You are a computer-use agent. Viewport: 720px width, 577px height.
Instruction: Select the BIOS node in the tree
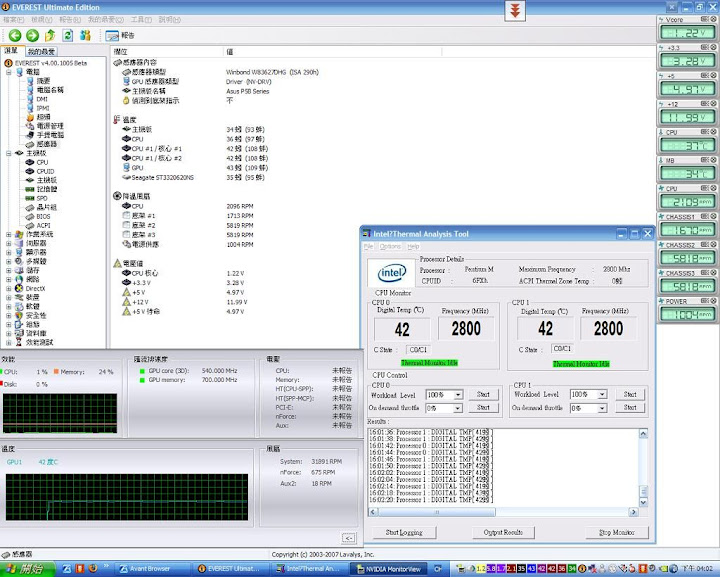[42, 216]
